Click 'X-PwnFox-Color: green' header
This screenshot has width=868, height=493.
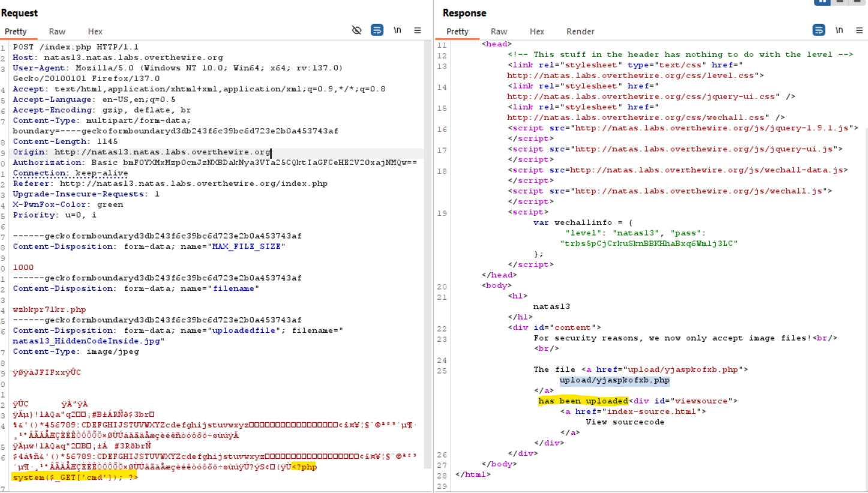pyautogui.click(x=68, y=205)
